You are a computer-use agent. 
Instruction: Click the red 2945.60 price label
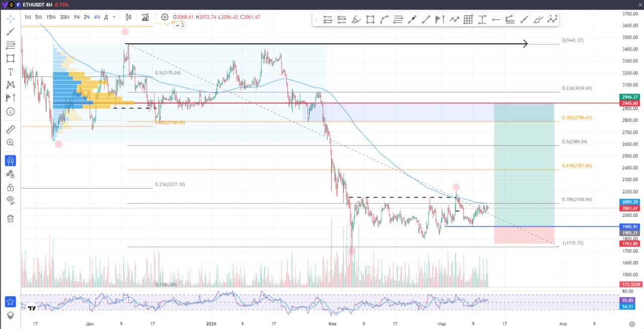click(629, 103)
